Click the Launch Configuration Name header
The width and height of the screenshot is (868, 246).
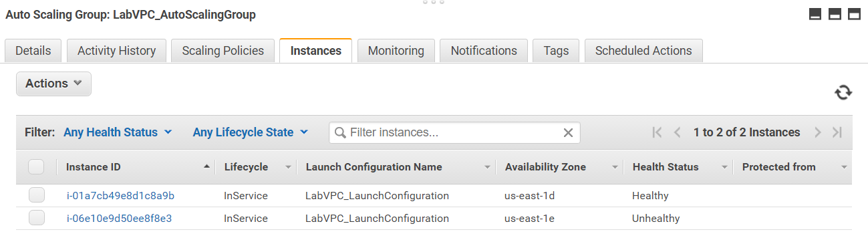coord(374,167)
